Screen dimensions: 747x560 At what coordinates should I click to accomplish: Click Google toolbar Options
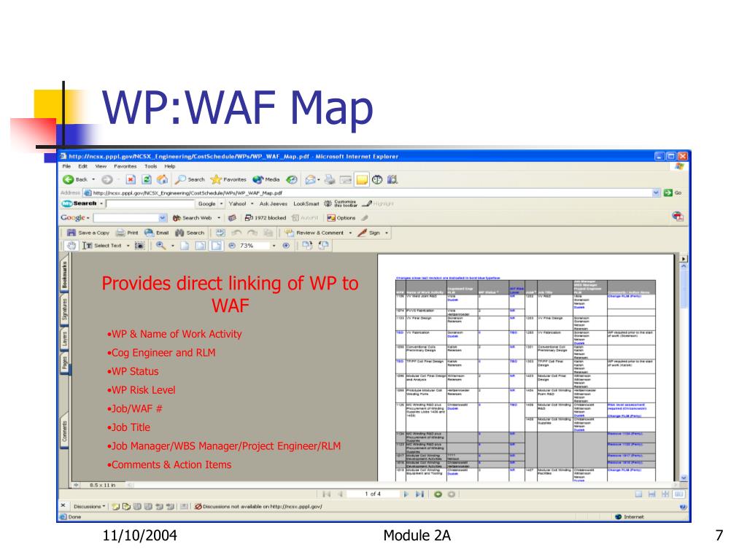click(341, 217)
